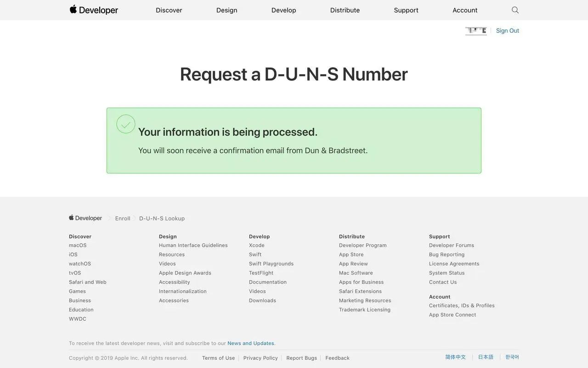Switch language to 日本語
588x368 pixels.
tap(486, 357)
